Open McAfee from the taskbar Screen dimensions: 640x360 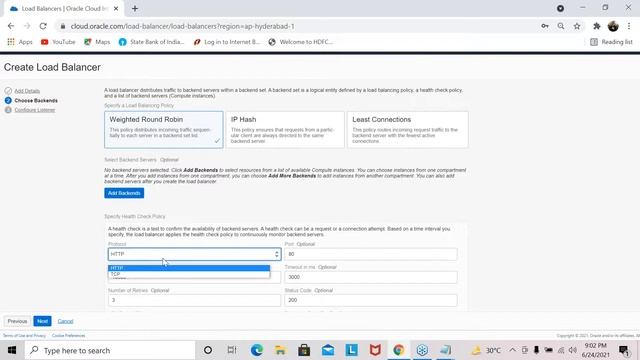(375, 350)
